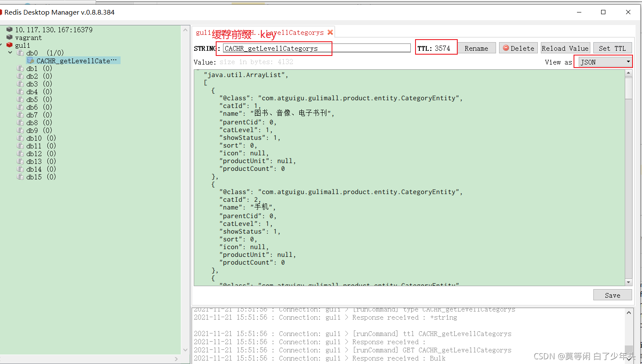The width and height of the screenshot is (642, 364).
Task: Click the db7 database icon
Action: (20, 115)
